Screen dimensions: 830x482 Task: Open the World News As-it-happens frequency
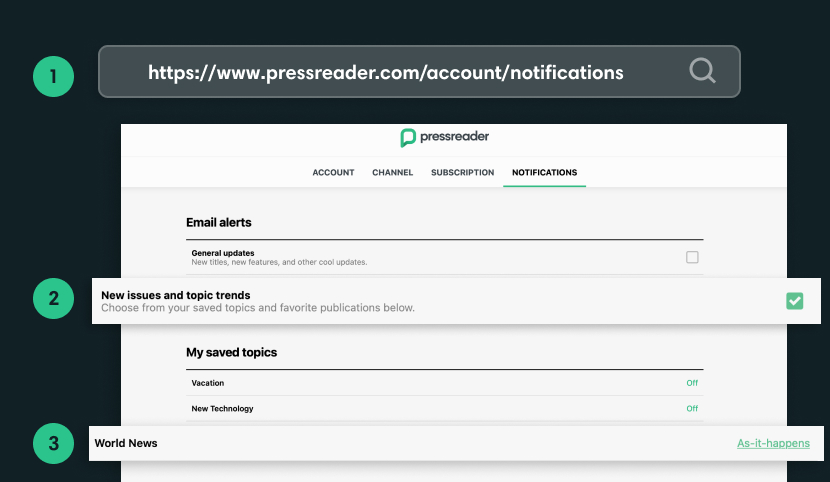773,443
